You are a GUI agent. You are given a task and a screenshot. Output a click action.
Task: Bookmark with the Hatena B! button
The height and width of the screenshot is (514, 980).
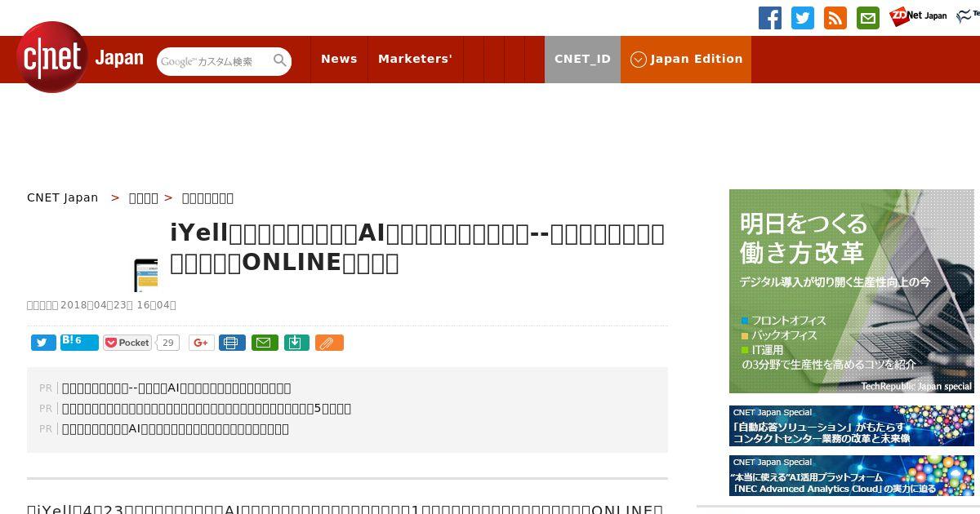79,343
